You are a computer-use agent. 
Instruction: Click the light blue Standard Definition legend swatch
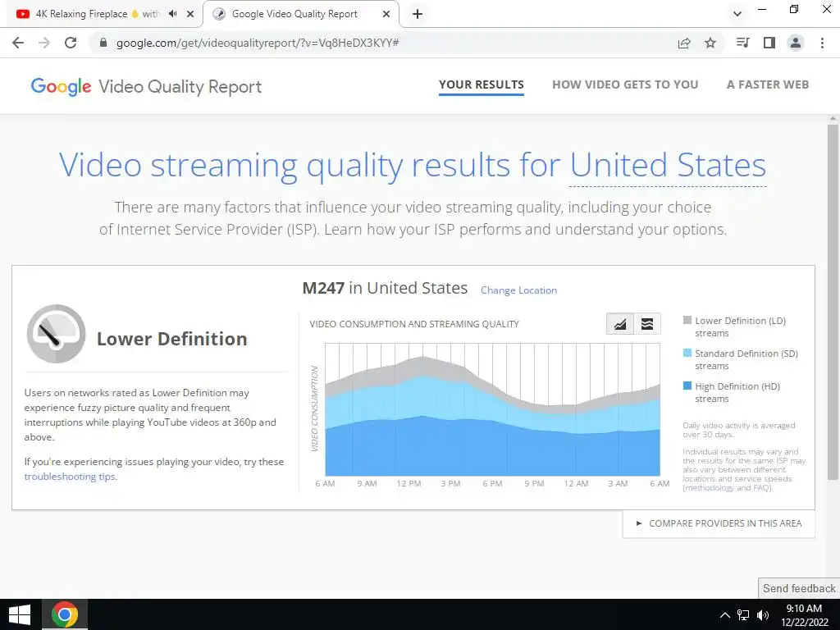pyautogui.click(x=687, y=353)
